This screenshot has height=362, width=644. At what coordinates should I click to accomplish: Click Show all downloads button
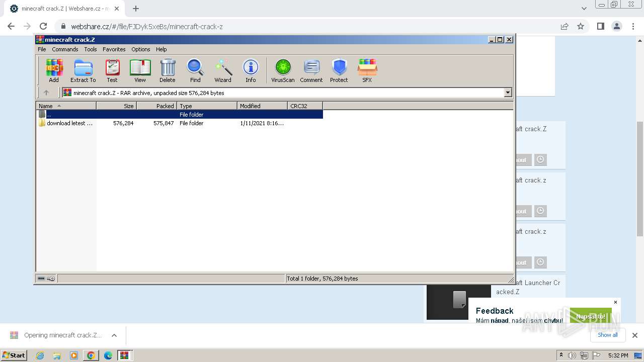click(x=608, y=335)
